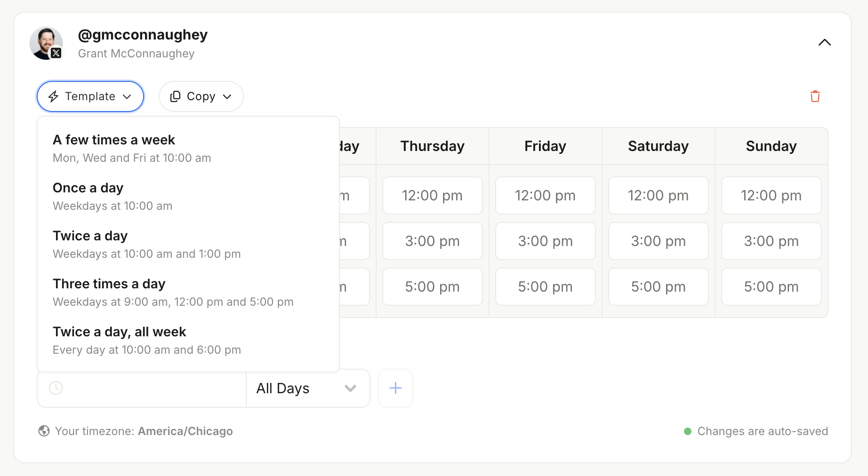The width and height of the screenshot is (868, 476).
Task: Click the clock icon in the time field
Action: 56,388
